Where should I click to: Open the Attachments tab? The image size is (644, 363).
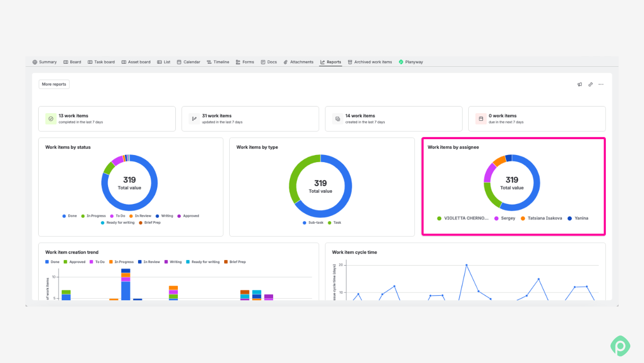[299, 62]
